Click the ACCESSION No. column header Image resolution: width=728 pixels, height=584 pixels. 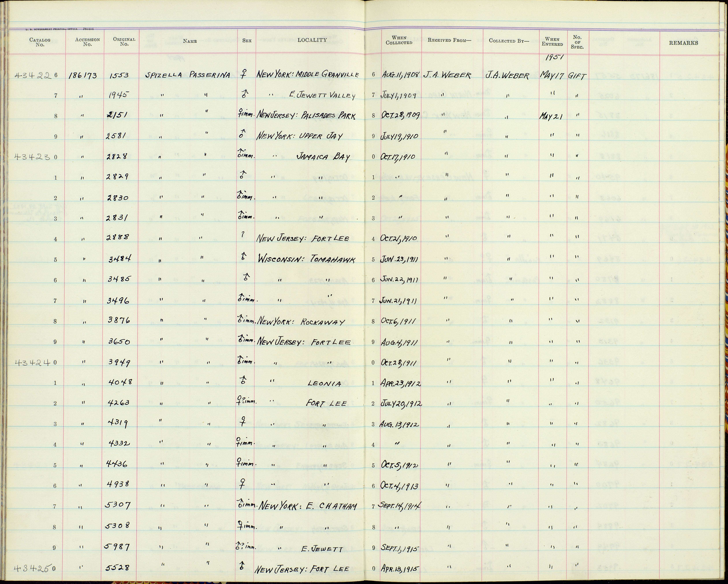point(87,42)
